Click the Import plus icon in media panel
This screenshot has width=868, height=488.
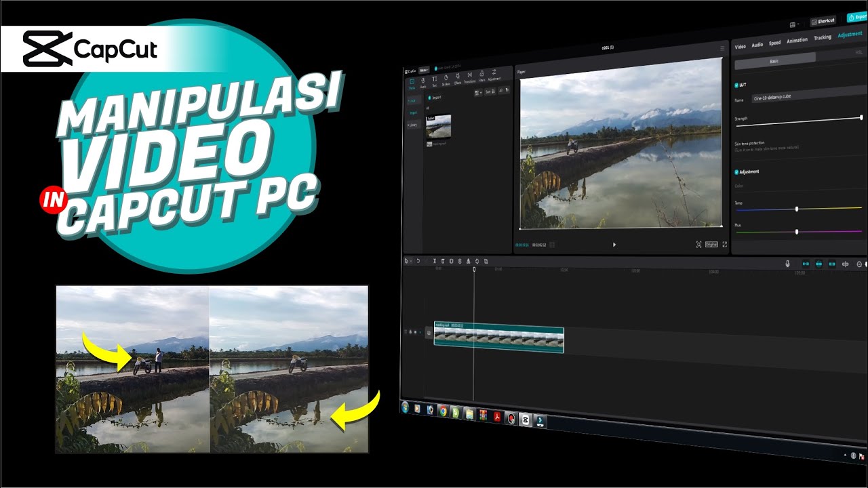430,98
